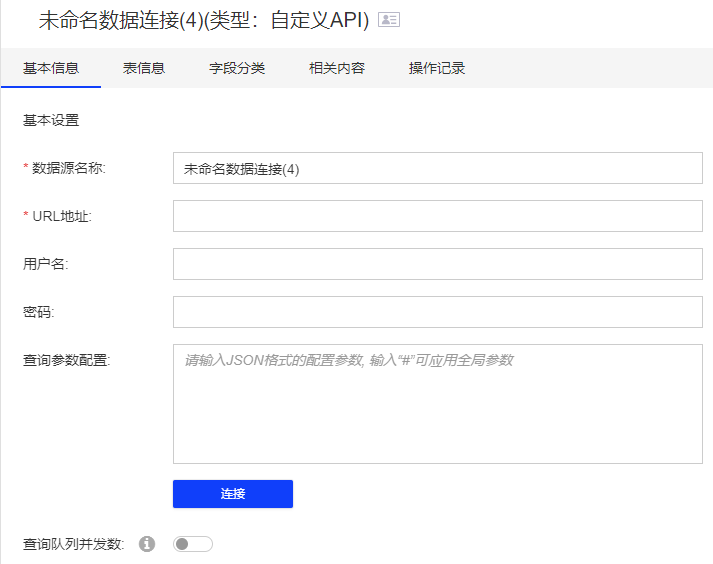View the 操作记录 tab
Screen dimensions: 713x564
point(437,69)
